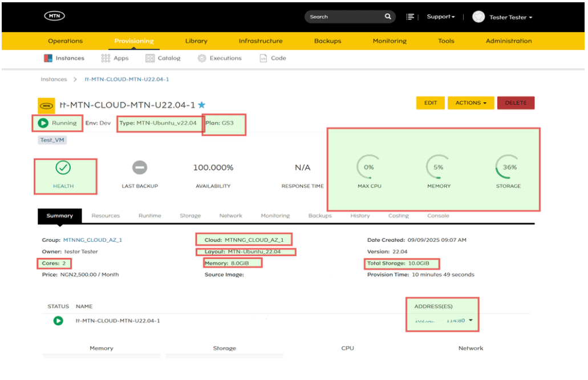Open the Tester Tester user menu
The height and width of the screenshot is (380, 588).
coord(510,17)
